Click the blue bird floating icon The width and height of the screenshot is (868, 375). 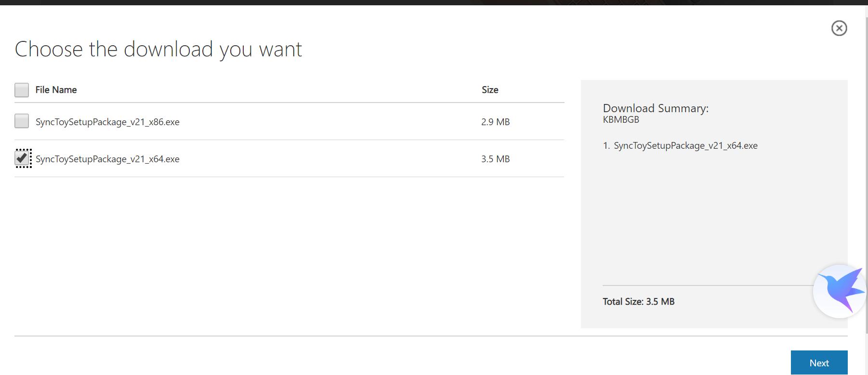pyautogui.click(x=840, y=291)
